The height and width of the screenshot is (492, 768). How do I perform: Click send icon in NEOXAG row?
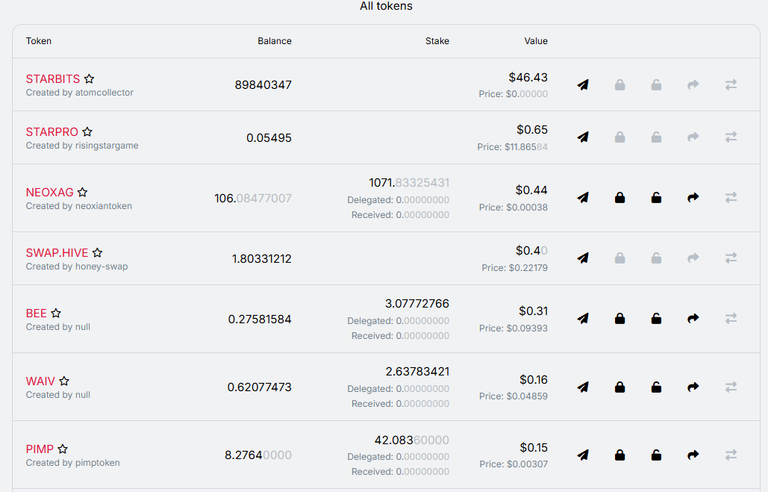(582, 197)
